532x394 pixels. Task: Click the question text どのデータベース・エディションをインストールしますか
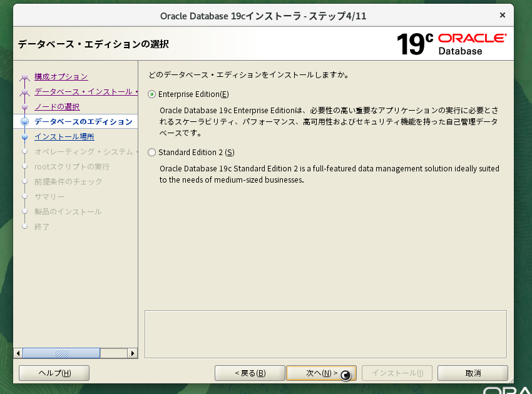coord(249,75)
